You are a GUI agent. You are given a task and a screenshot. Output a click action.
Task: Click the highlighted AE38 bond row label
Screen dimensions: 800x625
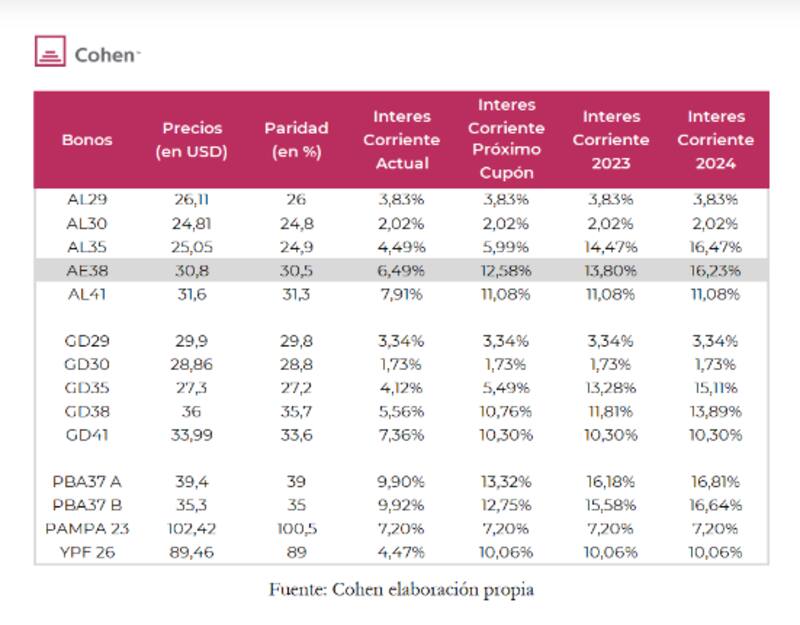tap(87, 270)
